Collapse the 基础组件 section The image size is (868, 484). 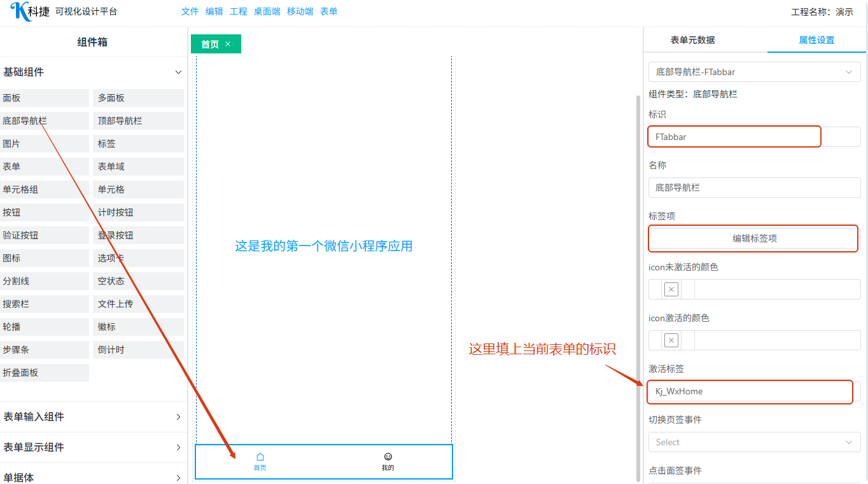(178, 73)
